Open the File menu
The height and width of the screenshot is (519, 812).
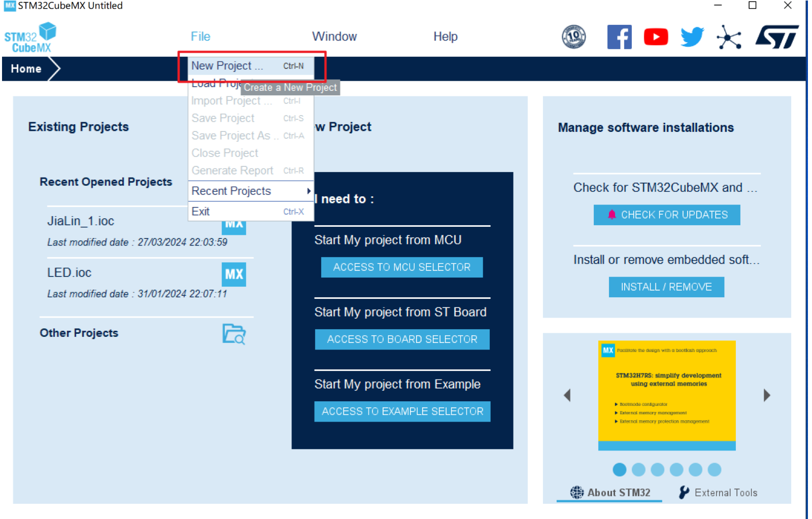click(x=200, y=37)
